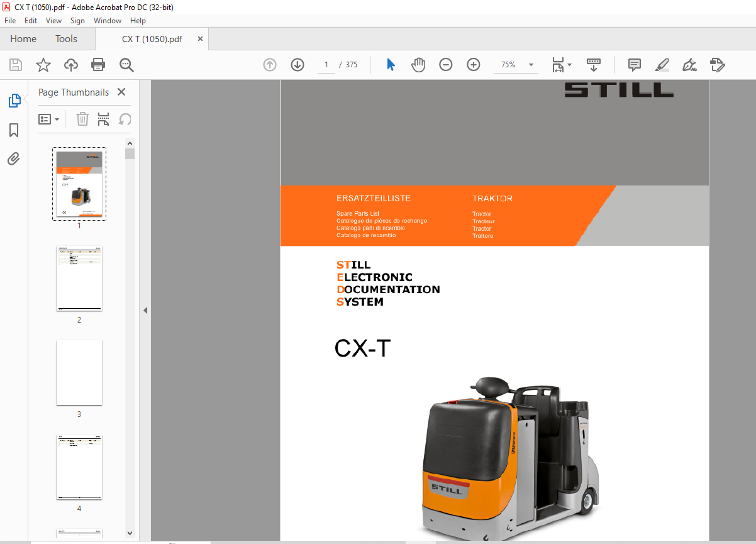
Task: Print the document with printer icon
Action: [98, 65]
